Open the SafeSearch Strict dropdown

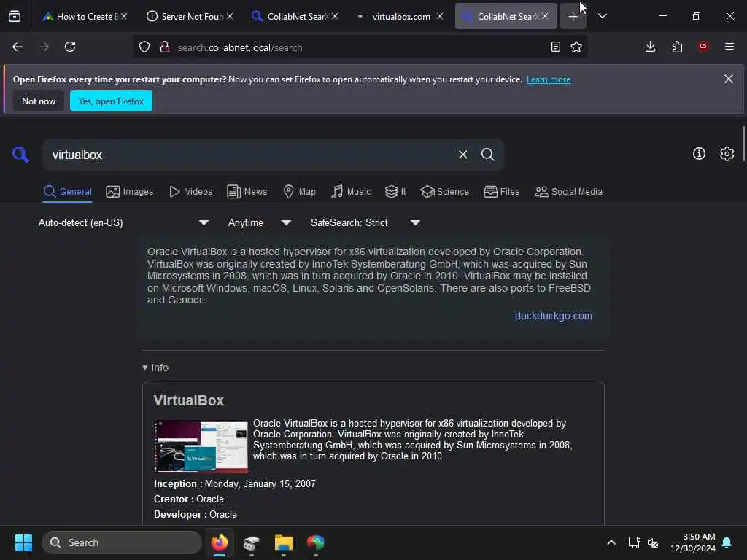click(365, 222)
